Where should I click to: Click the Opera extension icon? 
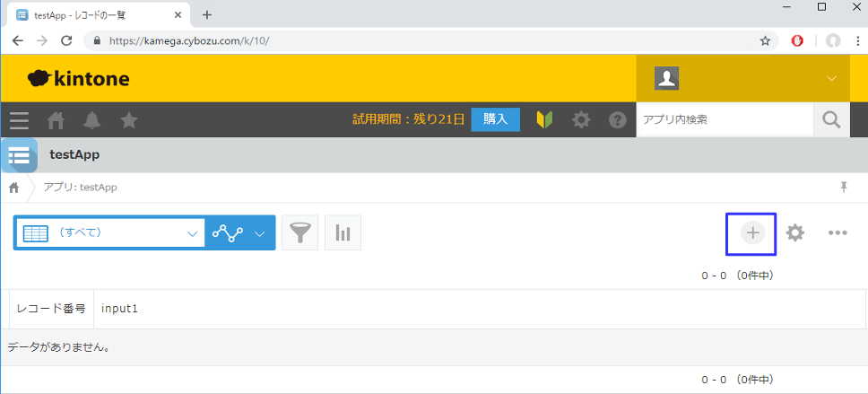click(797, 40)
